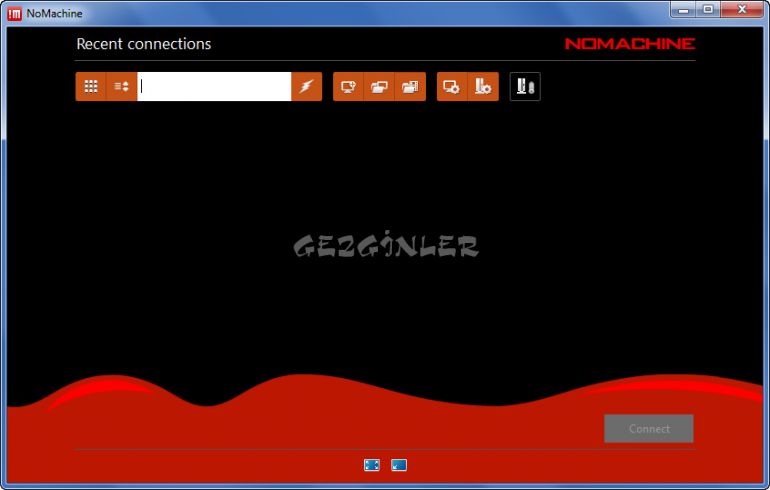Open a saved connection file icon
Screen dimensions: 770x490
[x=379, y=87]
